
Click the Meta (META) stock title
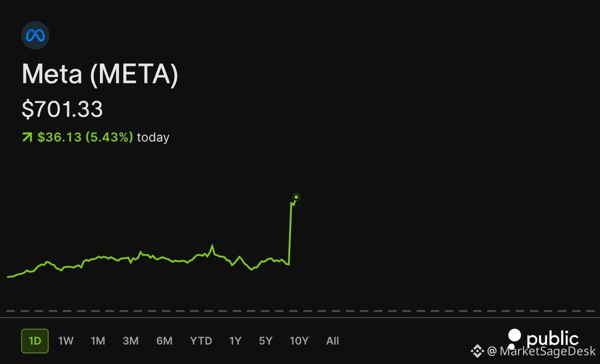[x=100, y=75]
